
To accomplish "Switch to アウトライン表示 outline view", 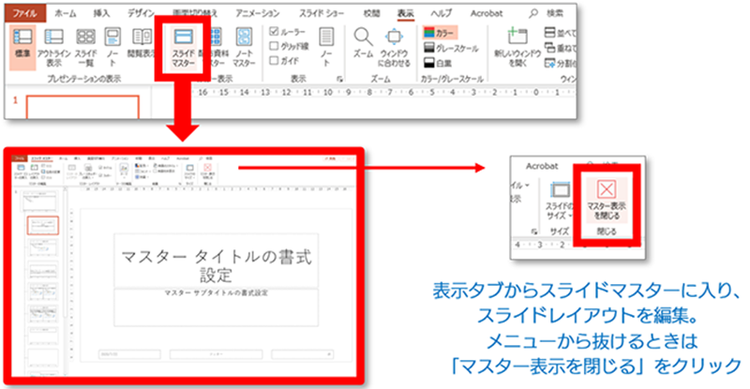I will pos(54,47).
